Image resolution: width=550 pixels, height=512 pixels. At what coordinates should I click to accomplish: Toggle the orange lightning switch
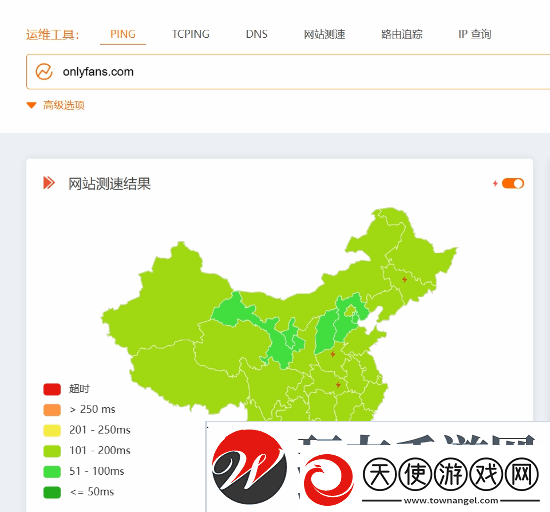point(513,183)
